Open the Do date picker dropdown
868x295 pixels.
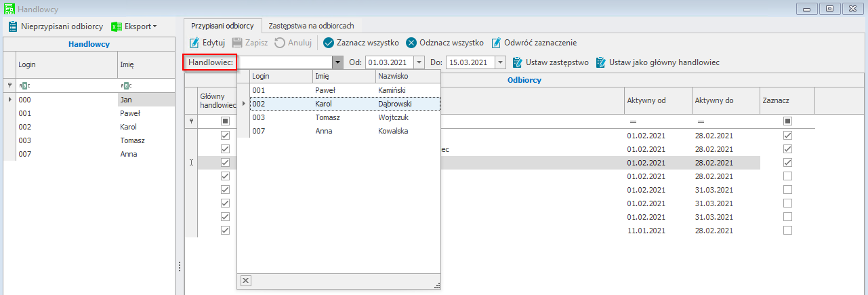500,62
